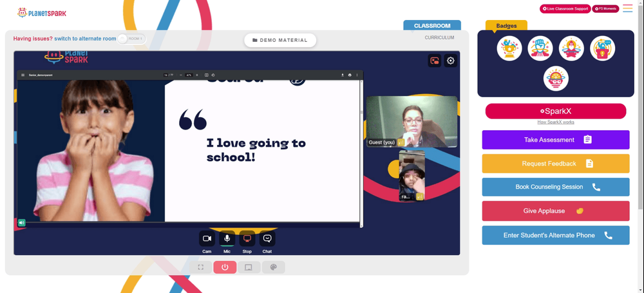Image resolution: width=644 pixels, height=293 pixels.
Task: Stop the screen sharing
Action: click(x=247, y=239)
